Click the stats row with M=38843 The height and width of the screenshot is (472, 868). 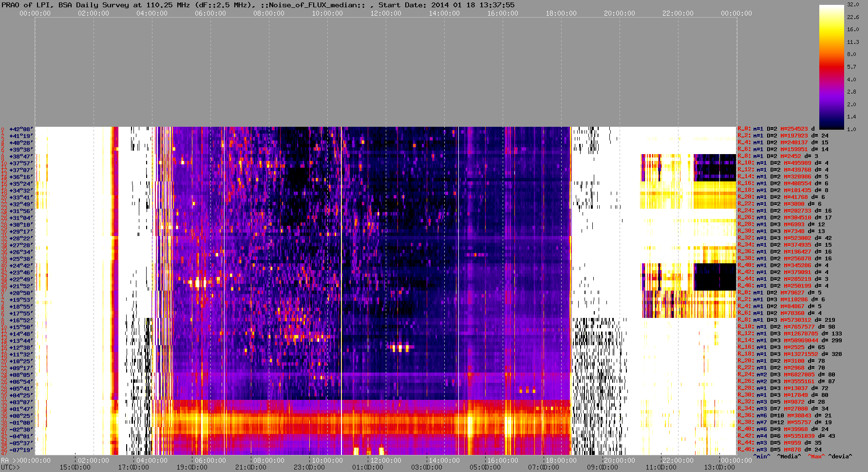pos(785,416)
